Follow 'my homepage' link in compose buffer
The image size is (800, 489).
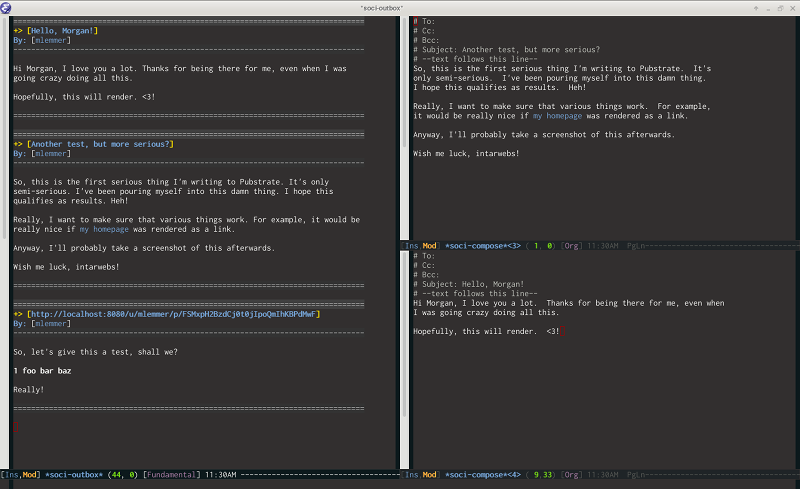(558, 116)
